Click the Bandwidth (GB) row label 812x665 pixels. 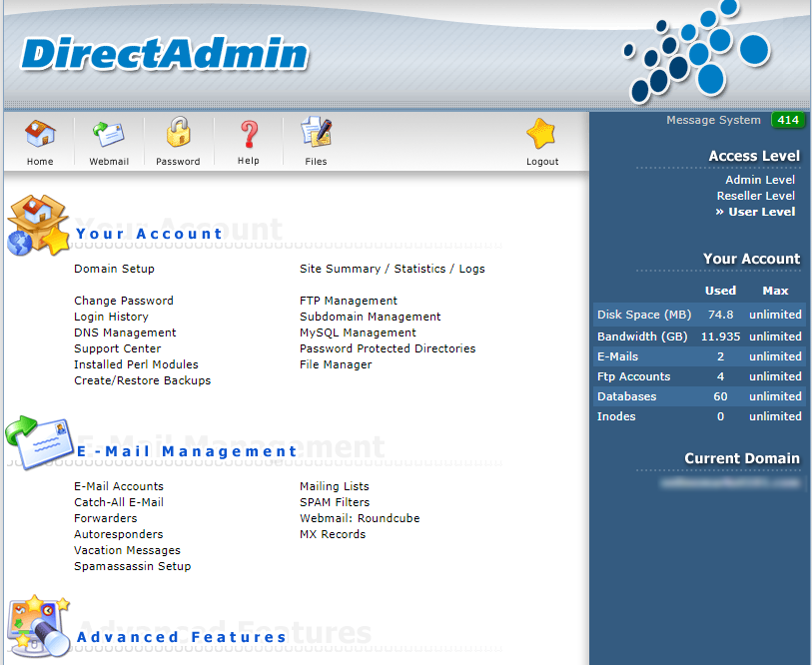pyautogui.click(x=642, y=336)
